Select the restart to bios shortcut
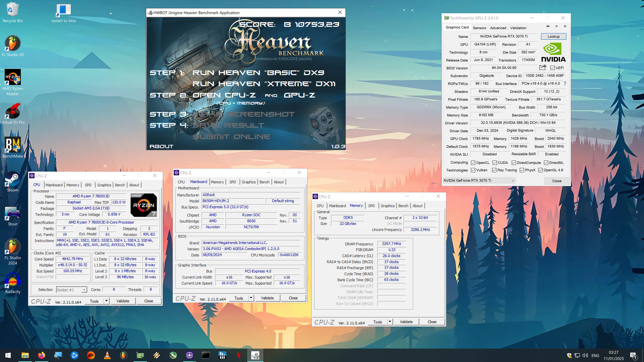Viewport: 644px width, 362px height. click(x=64, y=13)
